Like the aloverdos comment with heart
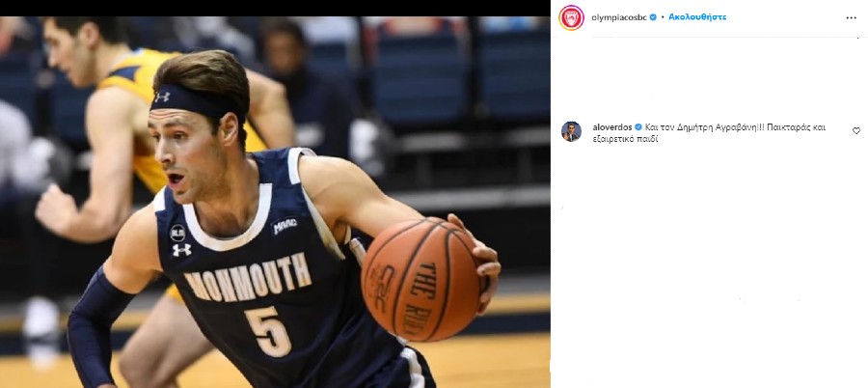The image size is (868, 388). click(856, 131)
